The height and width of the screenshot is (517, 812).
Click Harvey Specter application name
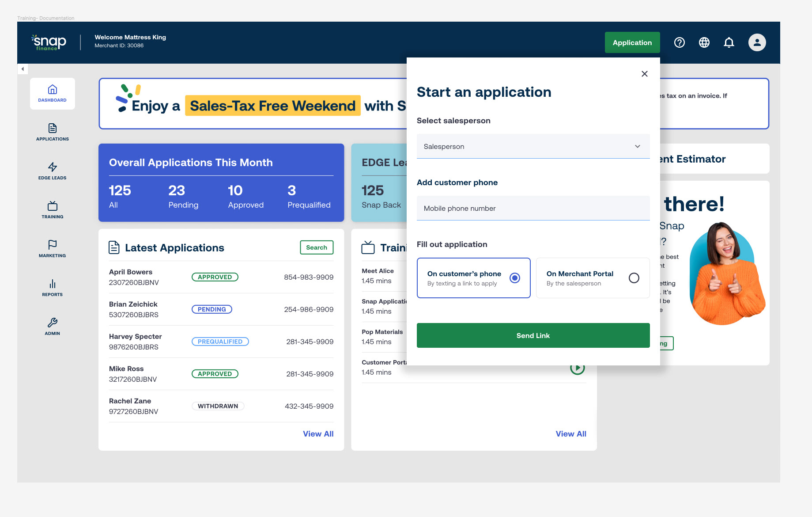(x=136, y=336)
